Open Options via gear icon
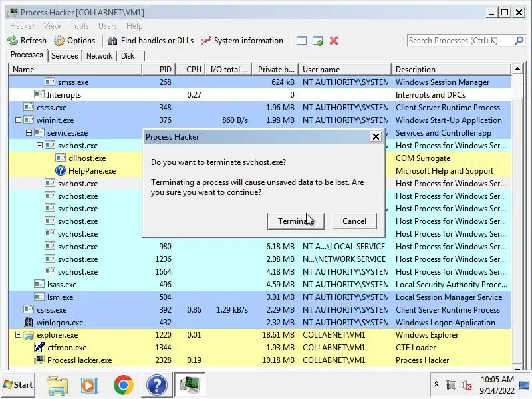Viewport: 532px width, 399px height. pos(59,41)
